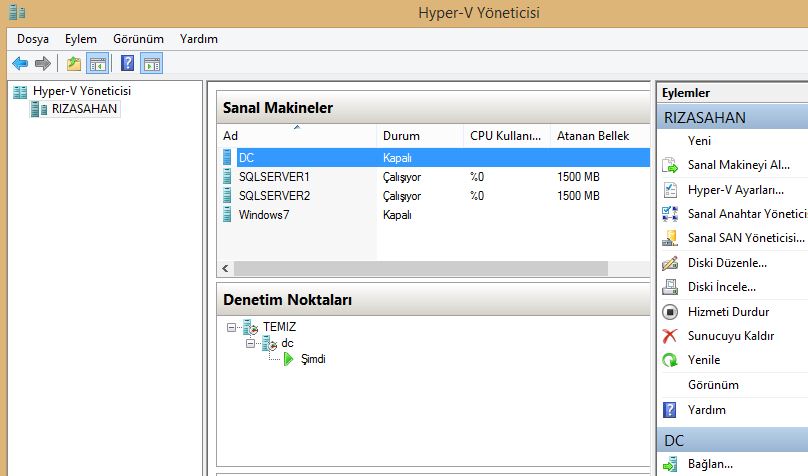Click Bağlan under DC actions
The height and width of the screenshot is (476, 808).
click(710, 464)
